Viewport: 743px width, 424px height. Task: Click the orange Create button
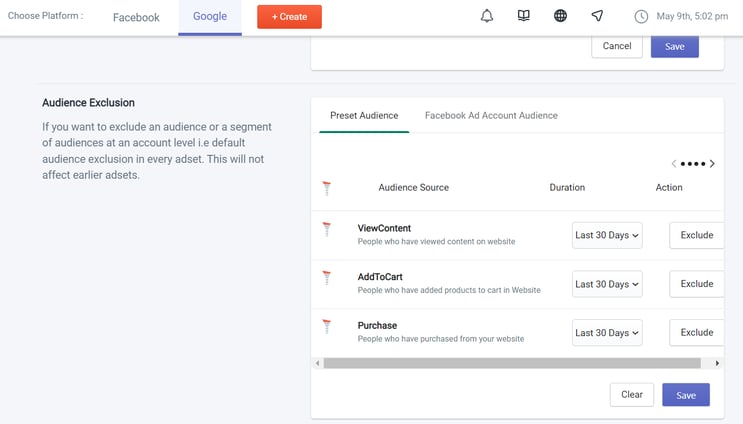click(x=289, y=17)
